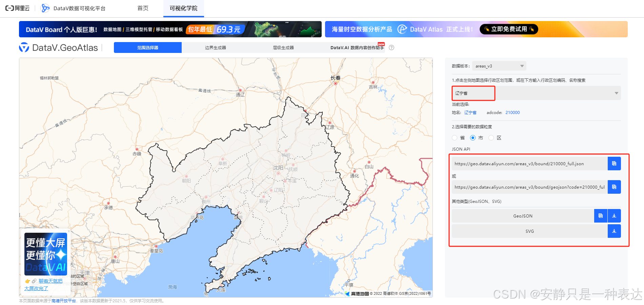The image size is (644, 305).
Task: Copy GeoJSON data to clipboard
Action: [601, 216]
